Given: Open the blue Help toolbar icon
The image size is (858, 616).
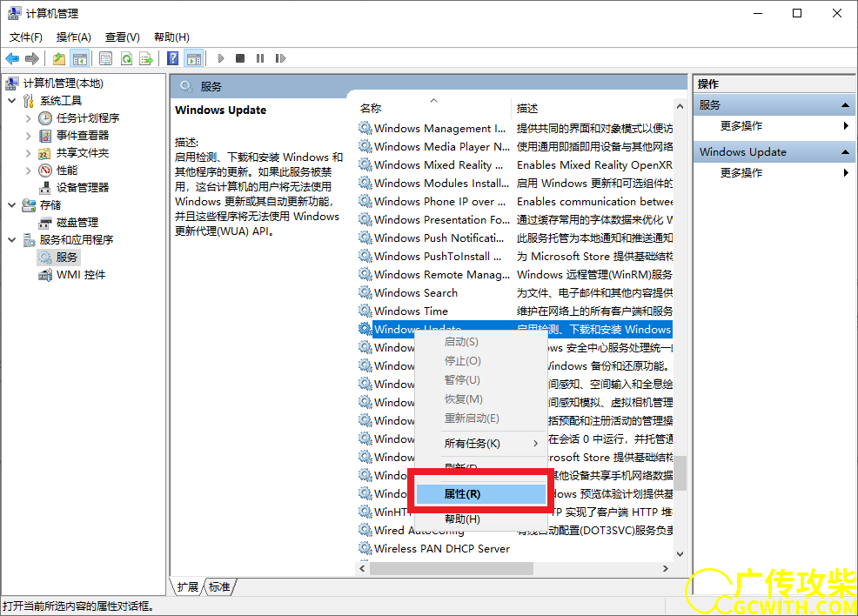Looking at the screenshot, I should (x=173, y=58).
